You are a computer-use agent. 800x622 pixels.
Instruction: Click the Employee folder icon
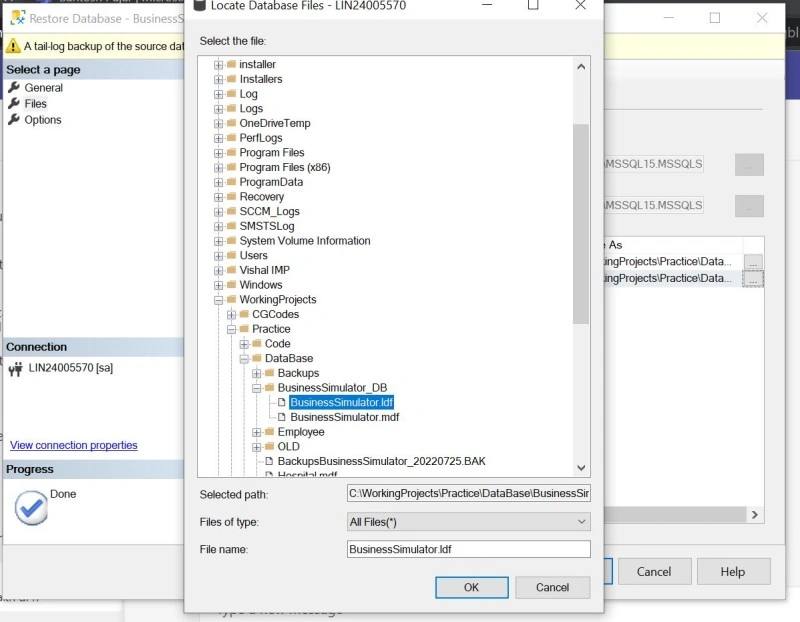(x=269, y=432)
